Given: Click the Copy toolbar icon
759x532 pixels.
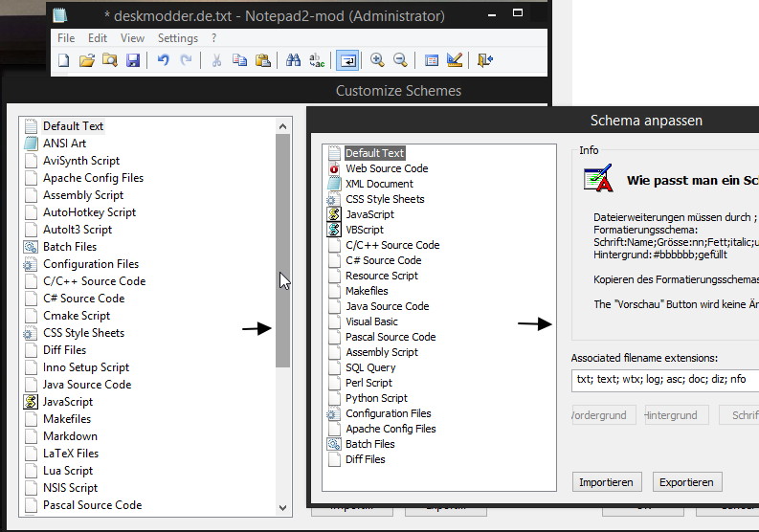Looking at the screenshot, I should 239,60.
